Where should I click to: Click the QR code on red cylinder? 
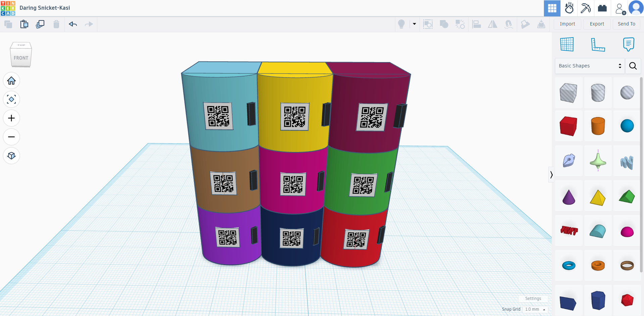pyautogui.click(x=356, y=240)
